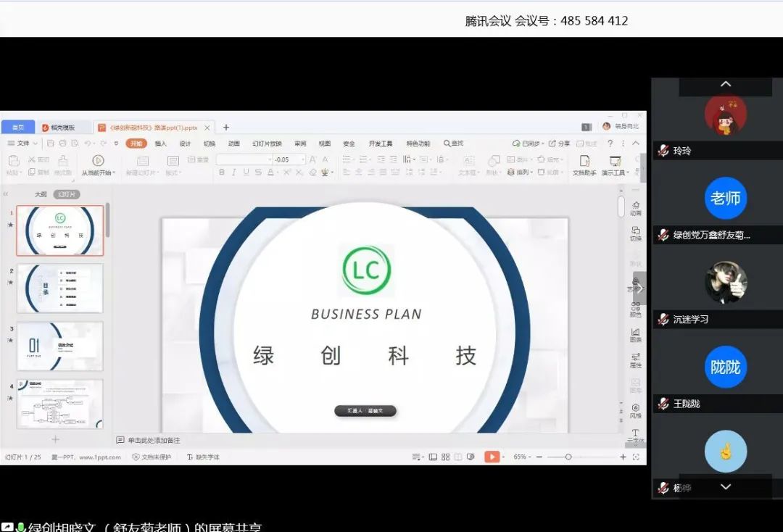Image resolution: width=783 pixels, height=532 pixels.
Task: Open a new tab with plus
Action: (x=226, y=128)
